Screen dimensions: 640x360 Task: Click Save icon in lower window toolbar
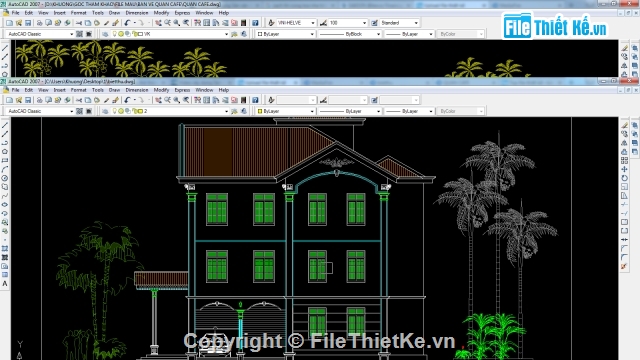coord(28,100)
